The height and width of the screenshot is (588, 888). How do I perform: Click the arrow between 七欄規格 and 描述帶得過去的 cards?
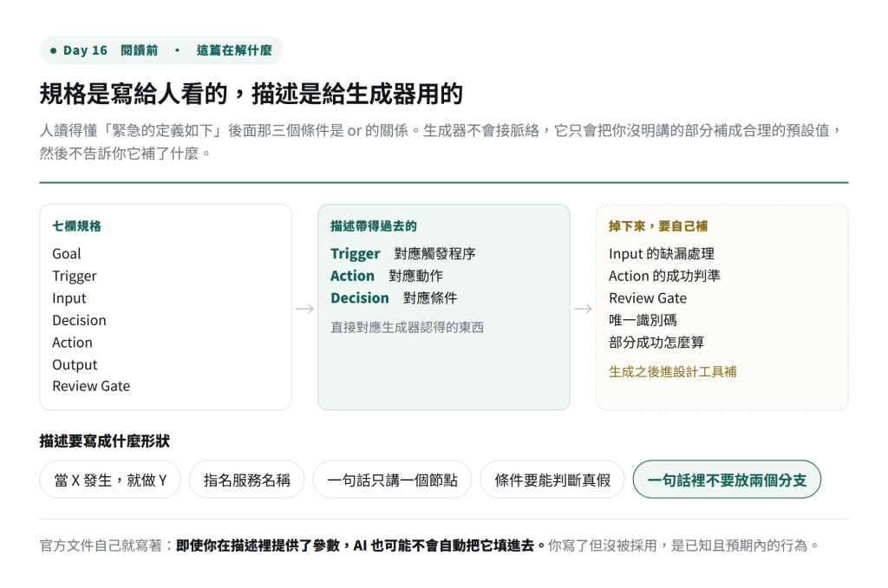(304, 308)
